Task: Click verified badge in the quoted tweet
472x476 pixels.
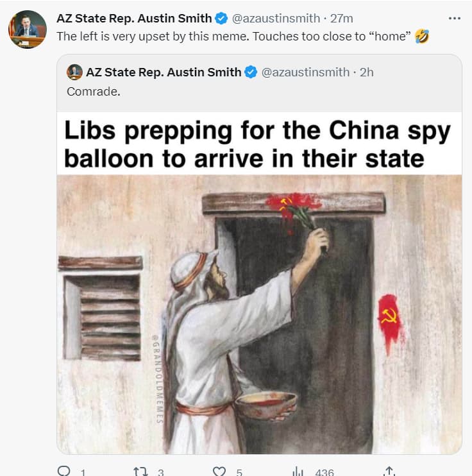Action: (251, 72)
